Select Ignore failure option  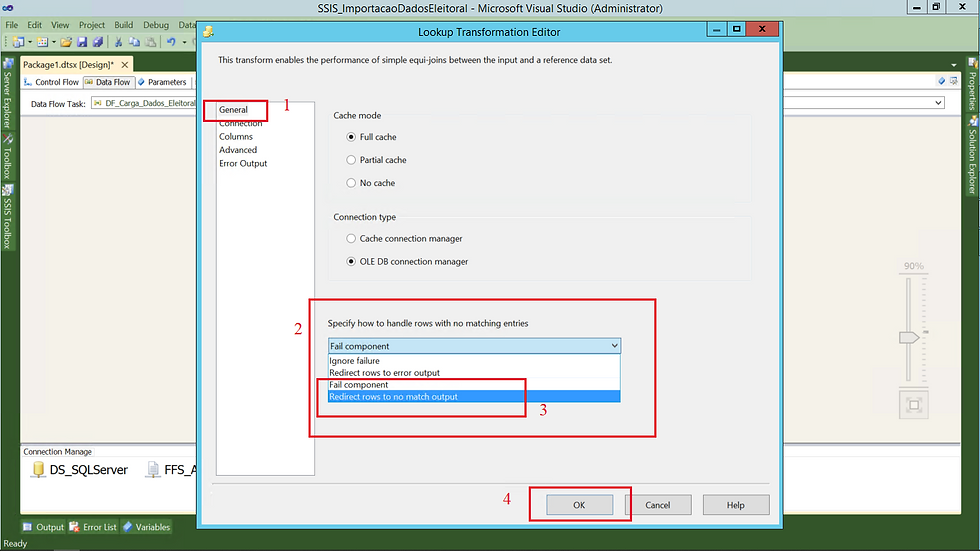click(474, 360)
